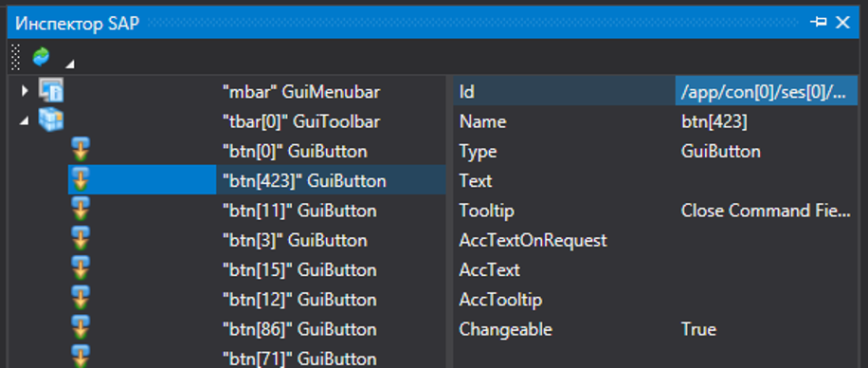Click the btn[423] button icon

pos(81,179)
